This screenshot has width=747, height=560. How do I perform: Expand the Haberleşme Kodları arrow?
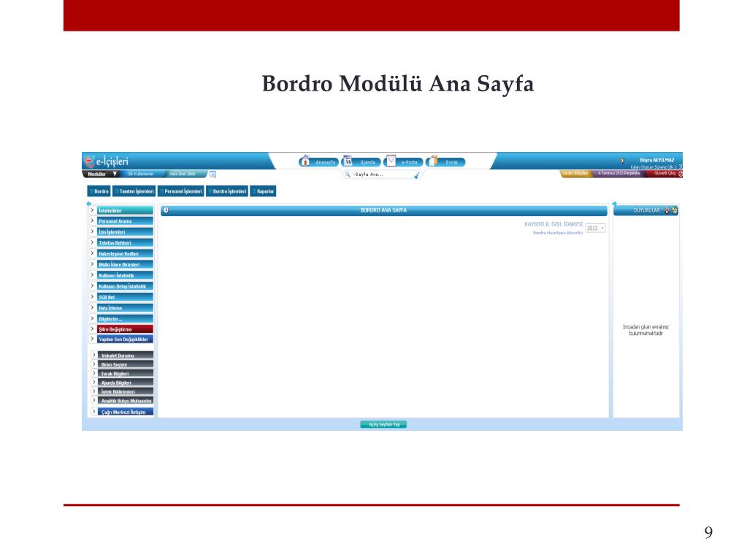pos(93,254)
